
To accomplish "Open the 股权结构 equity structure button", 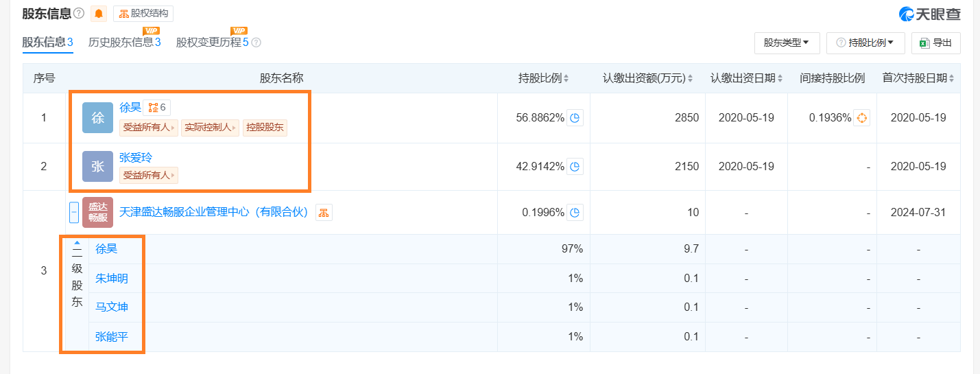I will (143, 13).
